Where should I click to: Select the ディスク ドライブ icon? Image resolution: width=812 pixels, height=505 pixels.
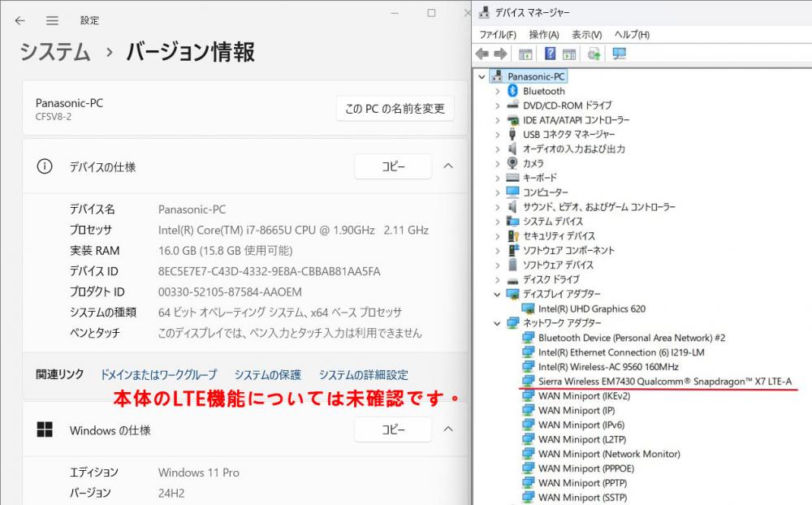tap(512, 279)
